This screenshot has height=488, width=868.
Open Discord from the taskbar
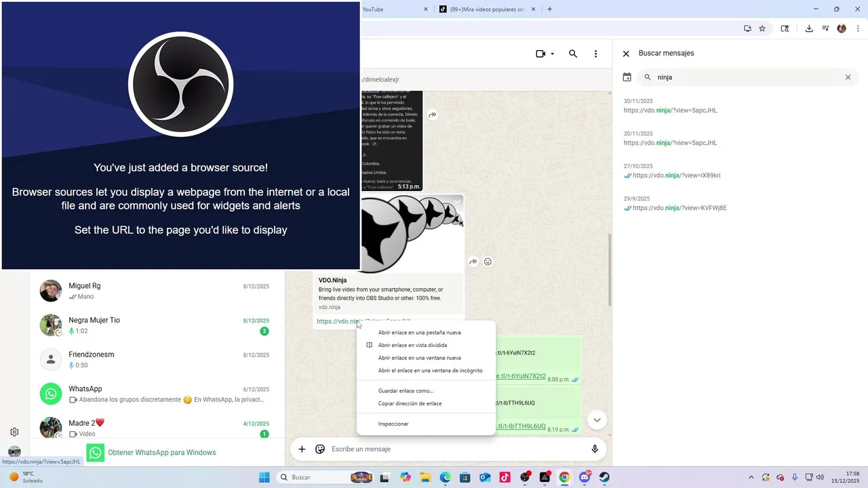(585, 477)
